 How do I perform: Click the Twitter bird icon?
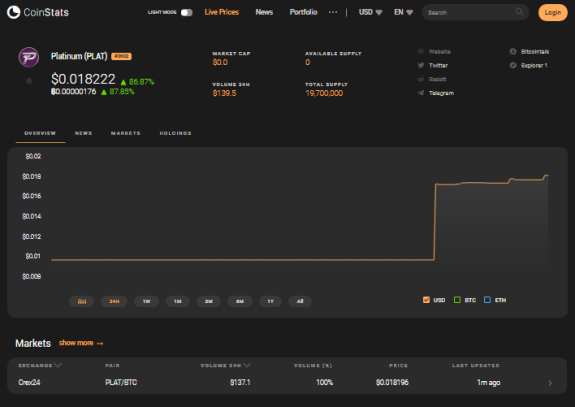421,65
